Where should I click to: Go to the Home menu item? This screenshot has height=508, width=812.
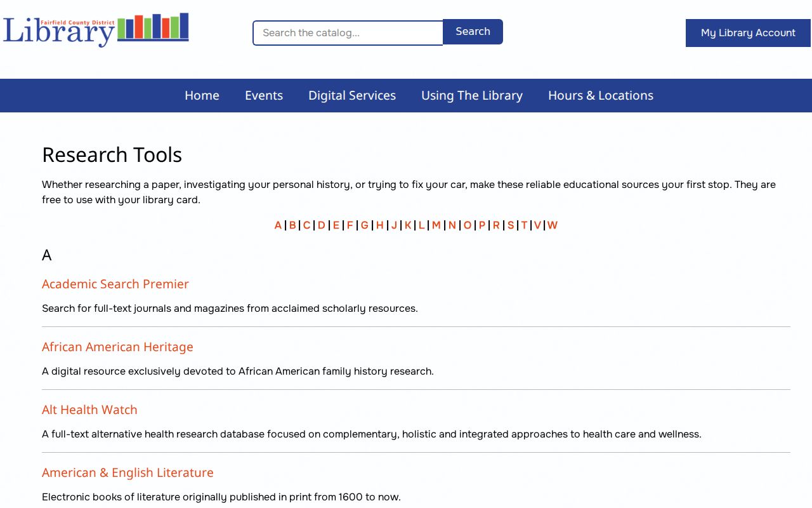pos(202,95)
